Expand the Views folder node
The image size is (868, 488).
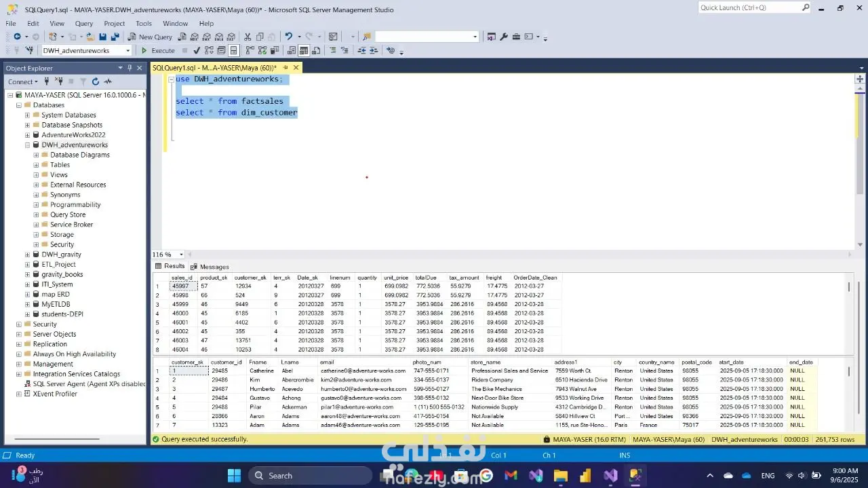[x=36, y=174]
